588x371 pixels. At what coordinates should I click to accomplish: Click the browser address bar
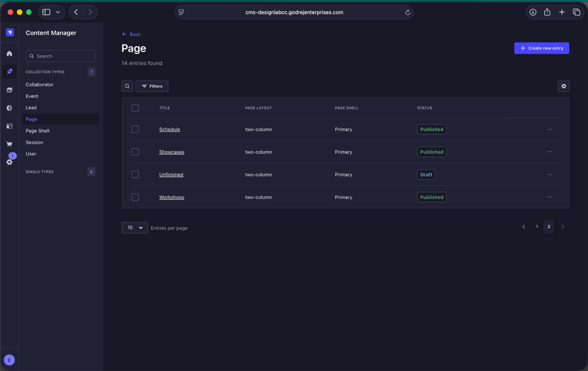294,12
